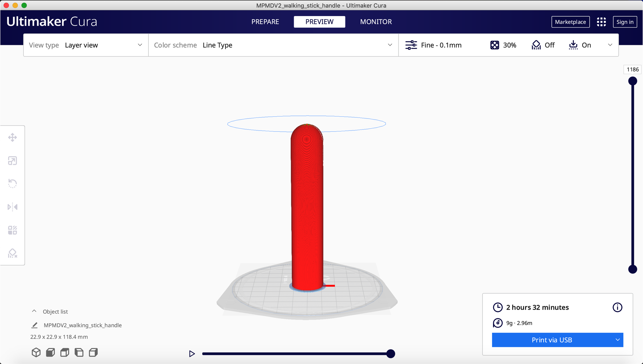Click the support Off setting
643x364 pixels.
(x=543, y=45)
